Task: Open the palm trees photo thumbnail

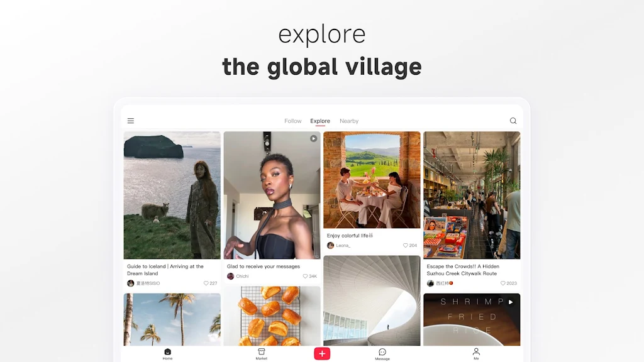Action: 172,319
